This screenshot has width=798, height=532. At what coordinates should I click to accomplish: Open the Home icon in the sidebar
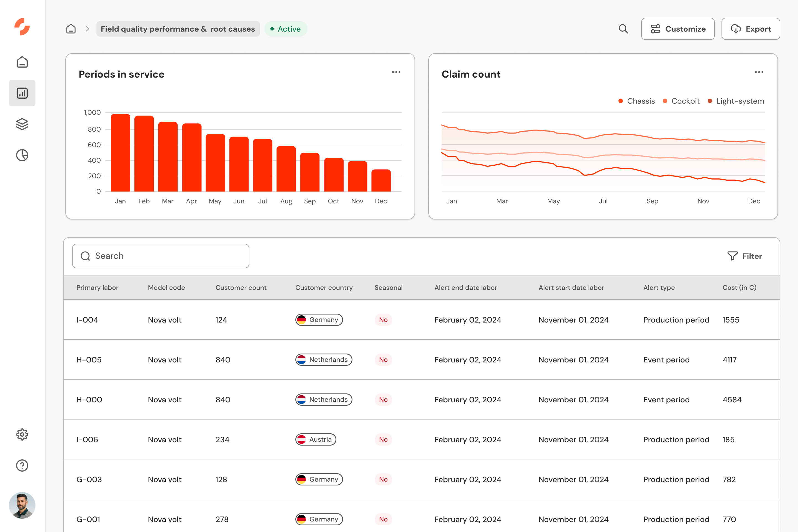pyautogui.click(x=22, y=62)
